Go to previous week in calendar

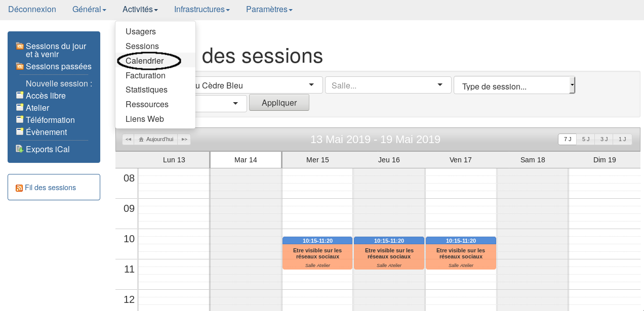point(129,139)
